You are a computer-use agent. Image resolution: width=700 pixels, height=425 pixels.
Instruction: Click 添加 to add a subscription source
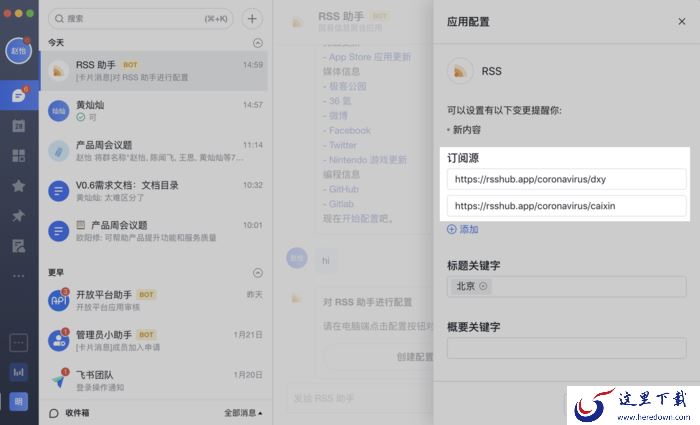462,229
